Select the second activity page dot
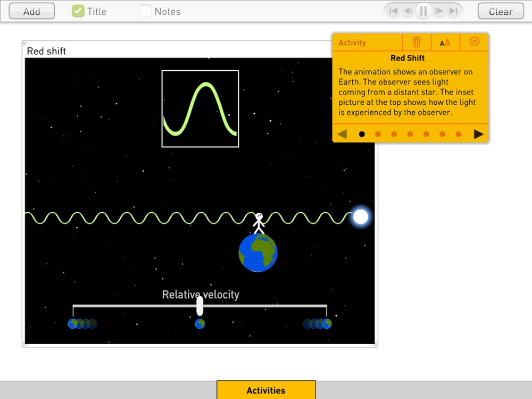532x399 pixels. coord(378,135)
